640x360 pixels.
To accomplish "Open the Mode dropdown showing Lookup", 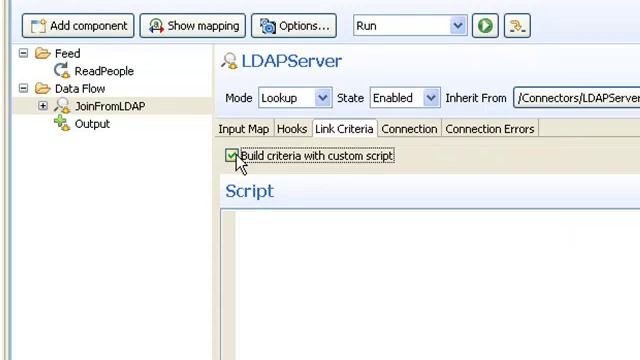I will 295,98.
